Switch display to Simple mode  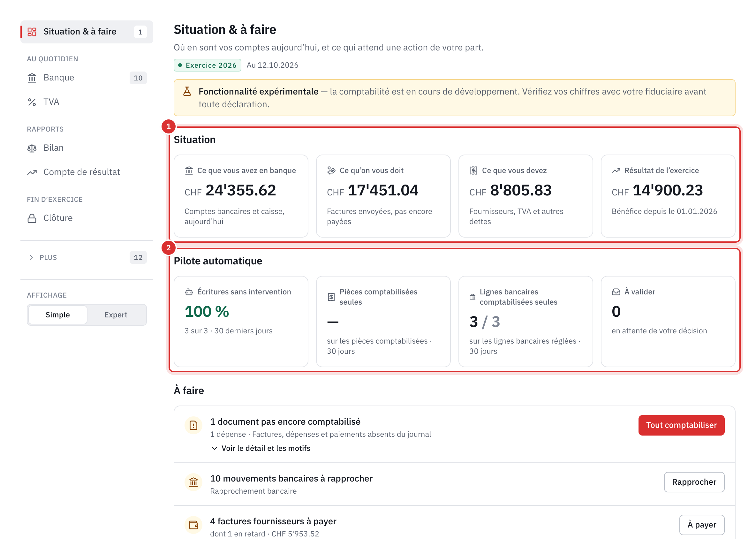pos(58,315)
